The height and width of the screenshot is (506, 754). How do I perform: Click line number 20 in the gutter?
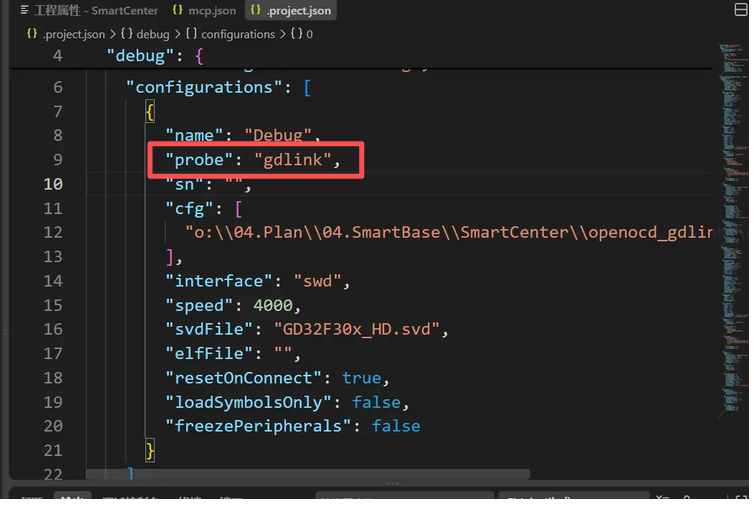[x=53, y=428]
